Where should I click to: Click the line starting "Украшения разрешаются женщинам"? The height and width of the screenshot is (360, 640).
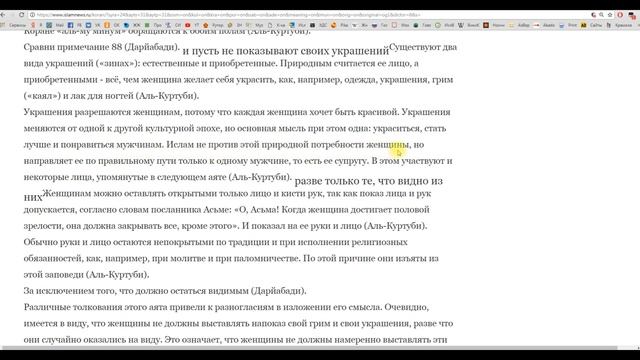[237, 112]
